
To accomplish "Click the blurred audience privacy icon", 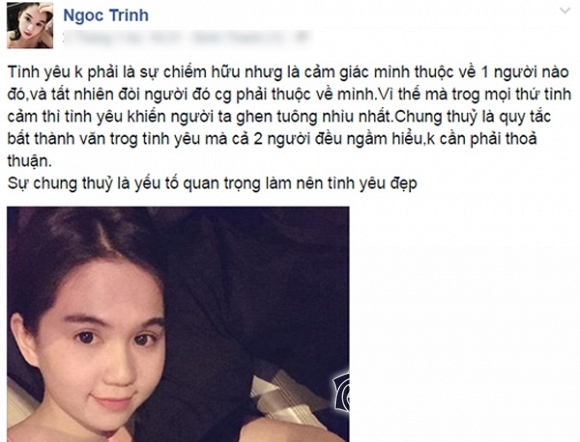I will tap(302, 37).
